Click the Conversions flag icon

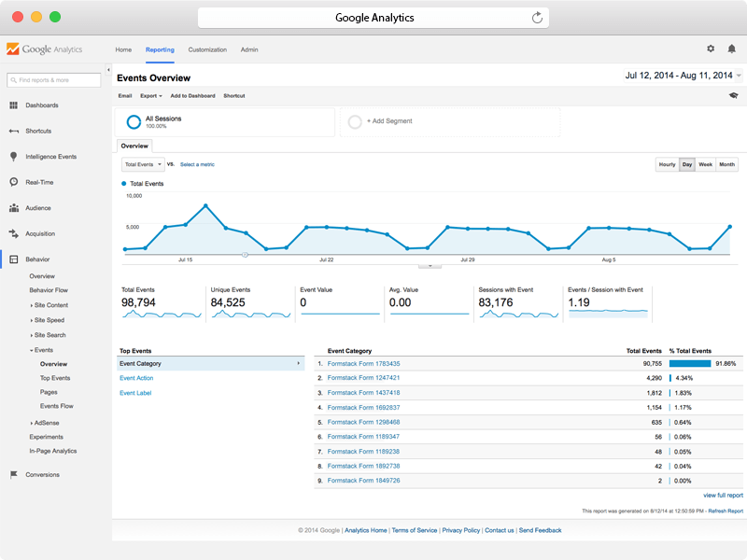pos(14,474)
